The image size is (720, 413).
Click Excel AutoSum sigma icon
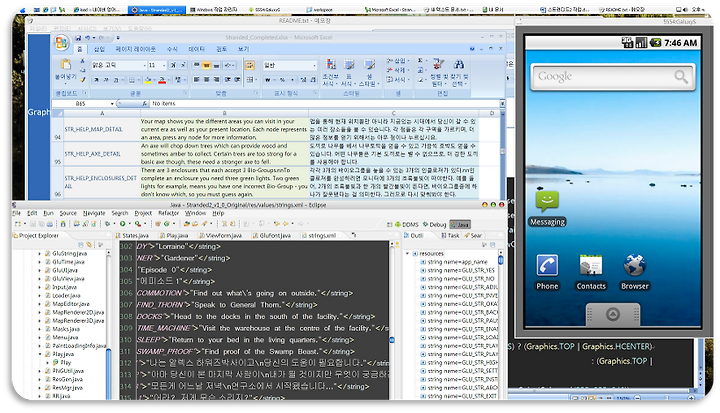click(x=420, y=61)
